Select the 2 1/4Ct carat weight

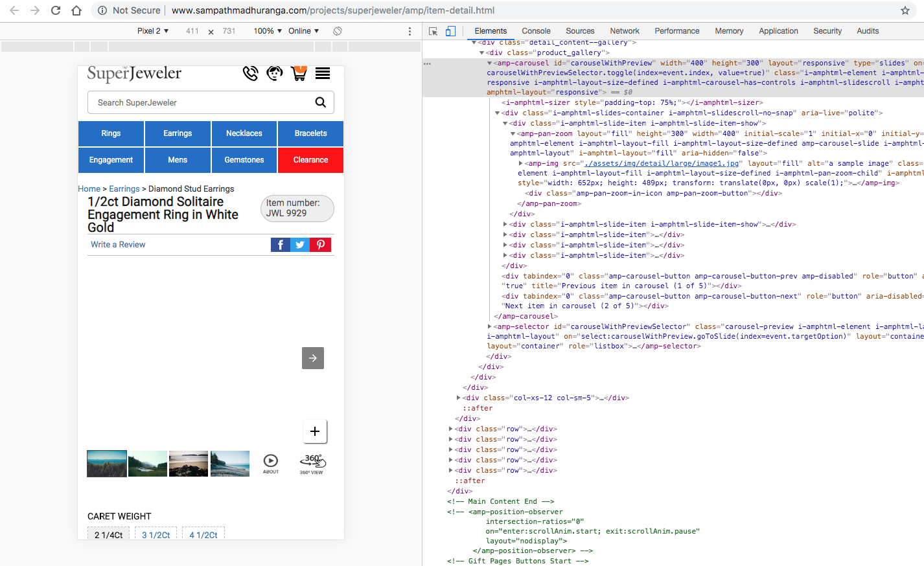108,534
